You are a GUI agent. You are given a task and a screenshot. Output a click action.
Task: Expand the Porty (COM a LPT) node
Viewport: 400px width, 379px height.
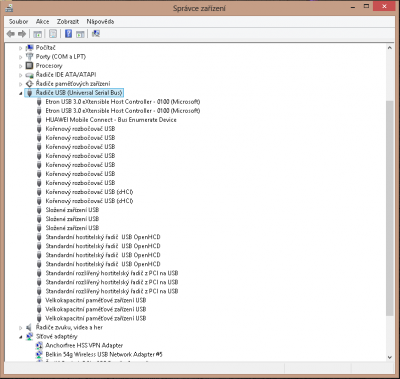point(21,57)
